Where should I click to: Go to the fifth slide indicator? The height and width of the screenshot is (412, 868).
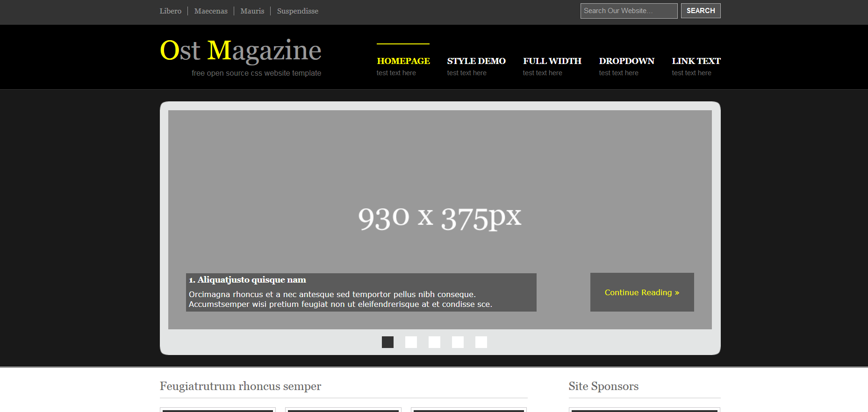[x=481, y=342]
